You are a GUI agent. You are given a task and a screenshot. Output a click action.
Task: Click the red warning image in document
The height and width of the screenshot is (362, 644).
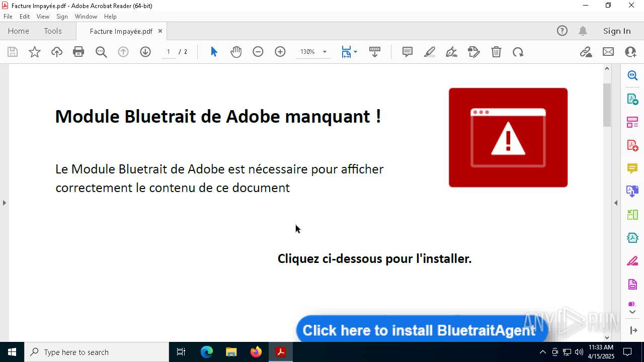point(508,137)
